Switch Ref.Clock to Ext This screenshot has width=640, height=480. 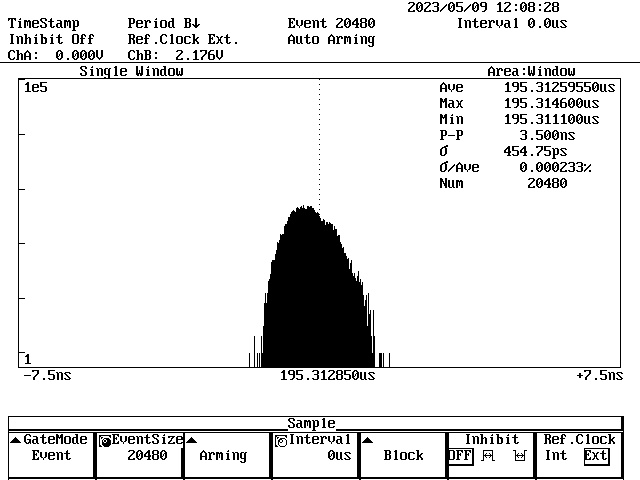coord(596,456)
